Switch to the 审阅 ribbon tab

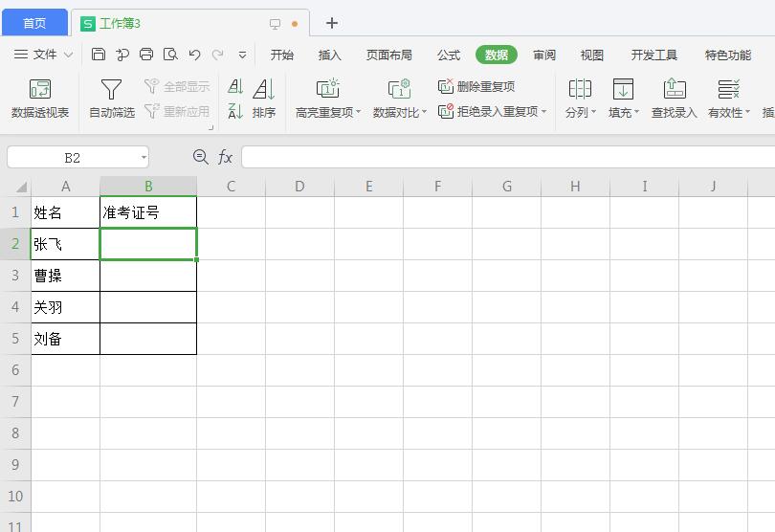[544, 55]
